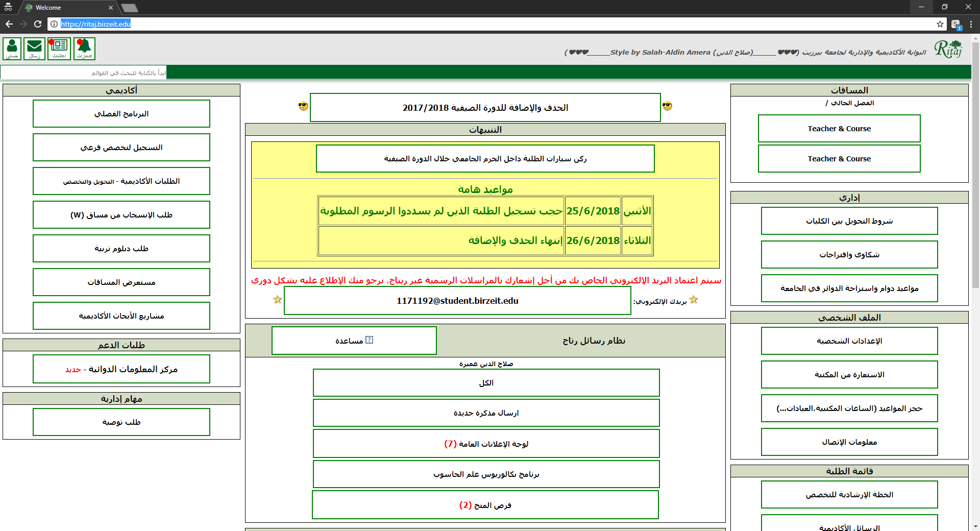Choose ارسال مذكرة جديدة
The width and height of the screenshot is (980, 531).
[486, 413]
